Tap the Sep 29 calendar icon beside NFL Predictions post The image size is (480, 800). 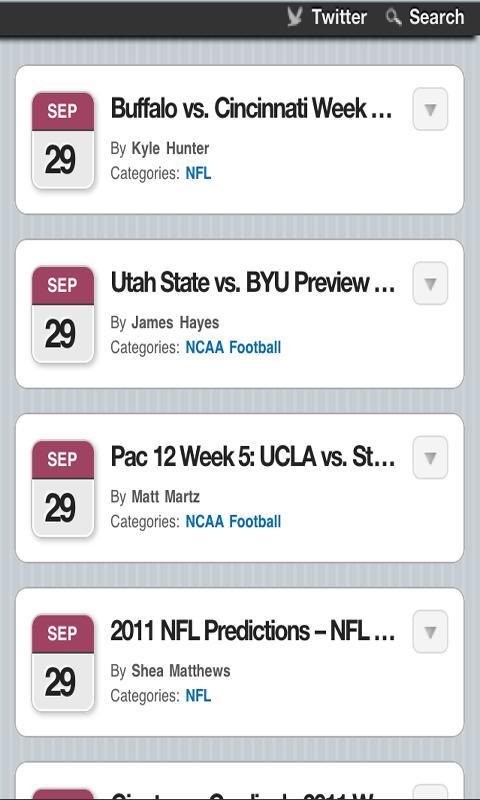(63, 662)
